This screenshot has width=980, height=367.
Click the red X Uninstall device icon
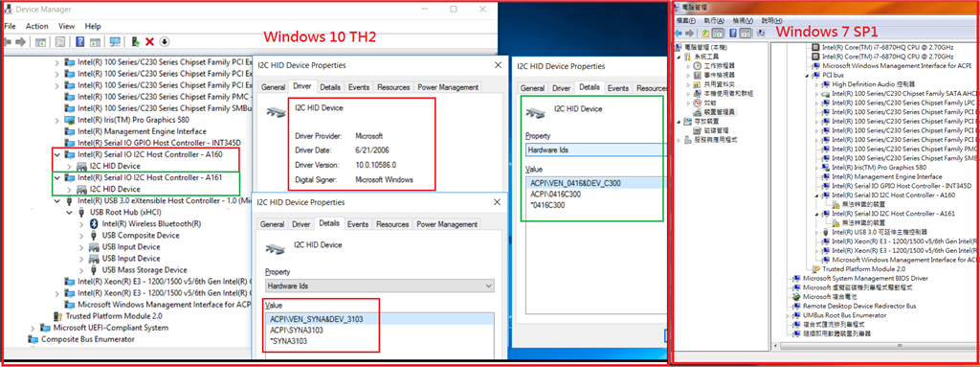pos(149,42)
